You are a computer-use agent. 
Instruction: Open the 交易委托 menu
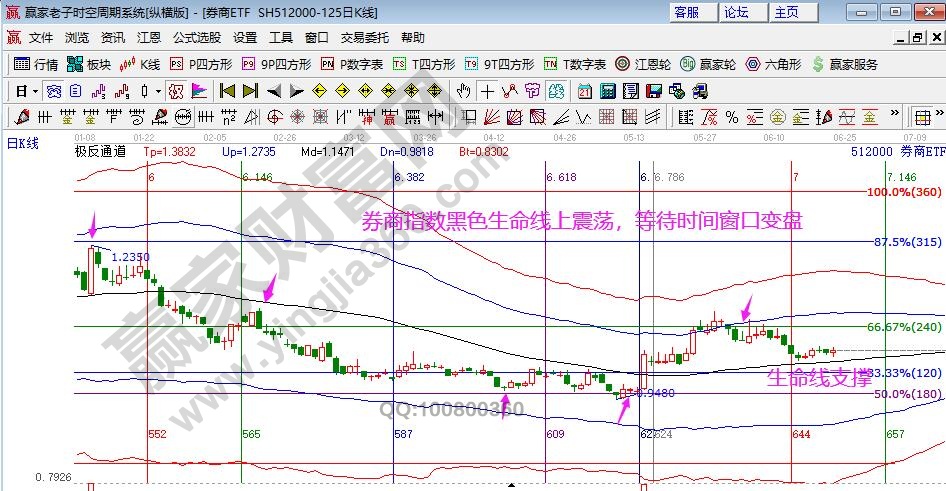coord(364,38)
